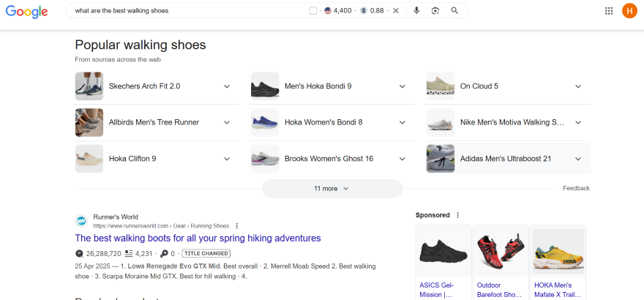Open HOKA Mafate X sponsored image
This screenshot has height=300, width=644.
558,251
